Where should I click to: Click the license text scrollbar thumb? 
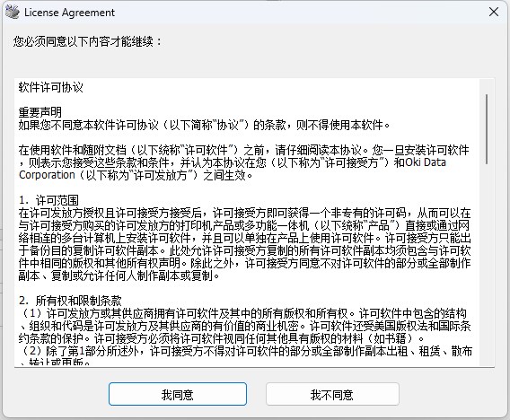487,129
